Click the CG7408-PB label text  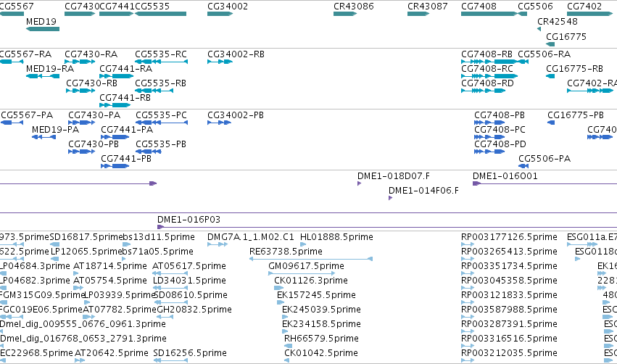click(500, 115)
